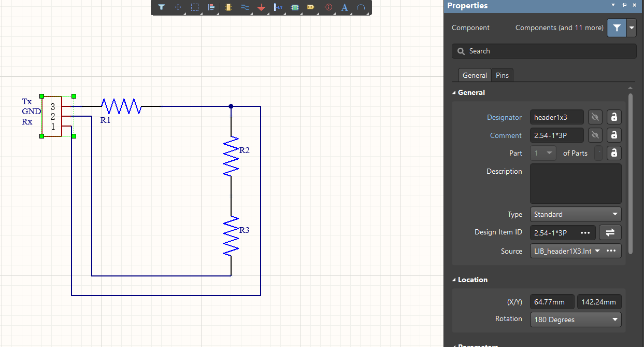The image size is (644, 347).
Task: Open the Rotation dropdown 180 Degrees
Action: (576, 320)
